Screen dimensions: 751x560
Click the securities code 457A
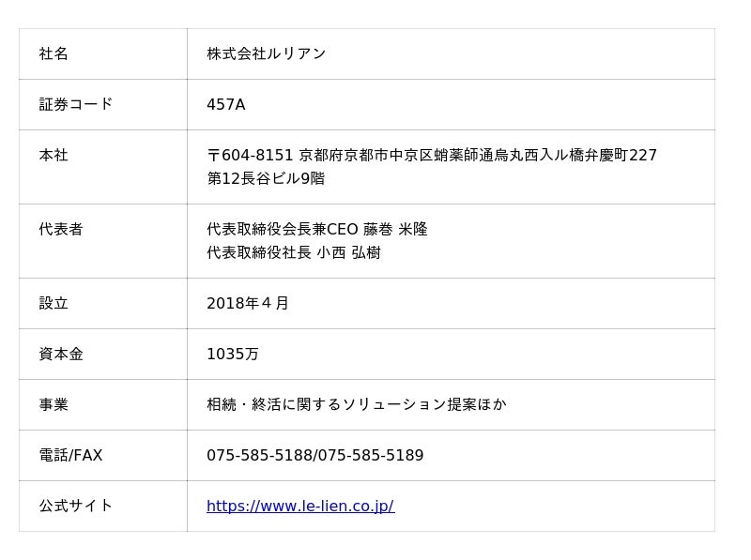click(x=225, y=104)
